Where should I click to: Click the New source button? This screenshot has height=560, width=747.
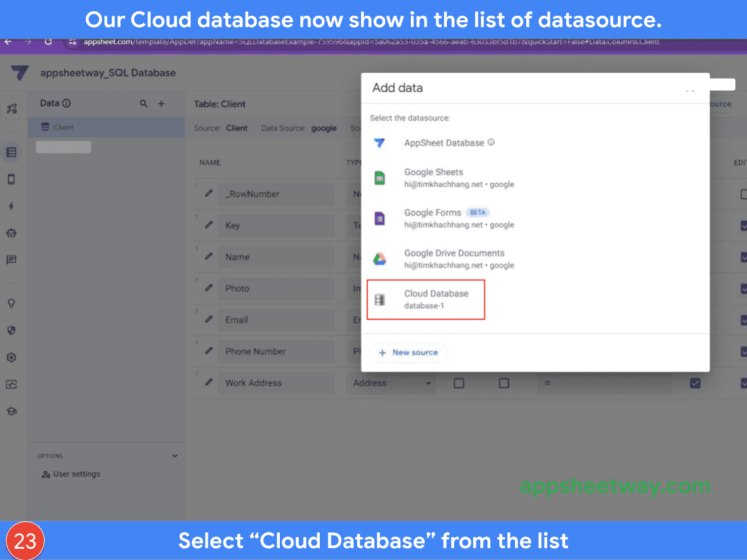click(x=408, y=352)
